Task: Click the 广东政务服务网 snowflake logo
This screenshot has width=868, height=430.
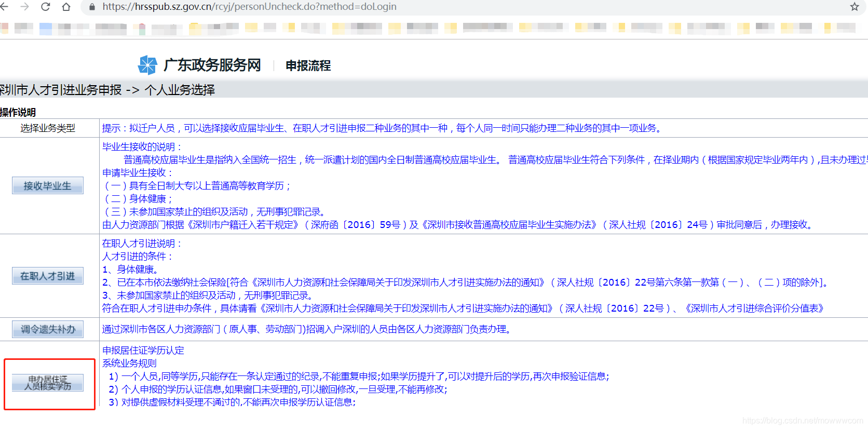Action: click(147, 65)
